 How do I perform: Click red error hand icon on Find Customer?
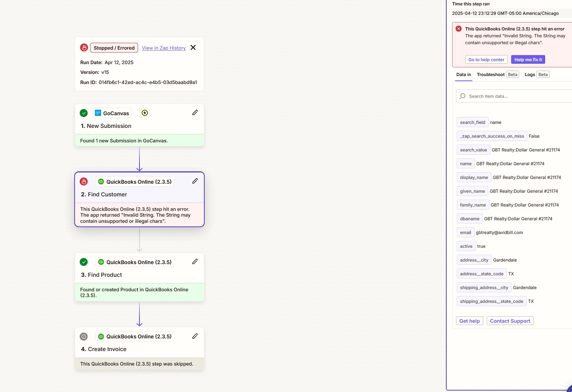(x=84, y=182)
